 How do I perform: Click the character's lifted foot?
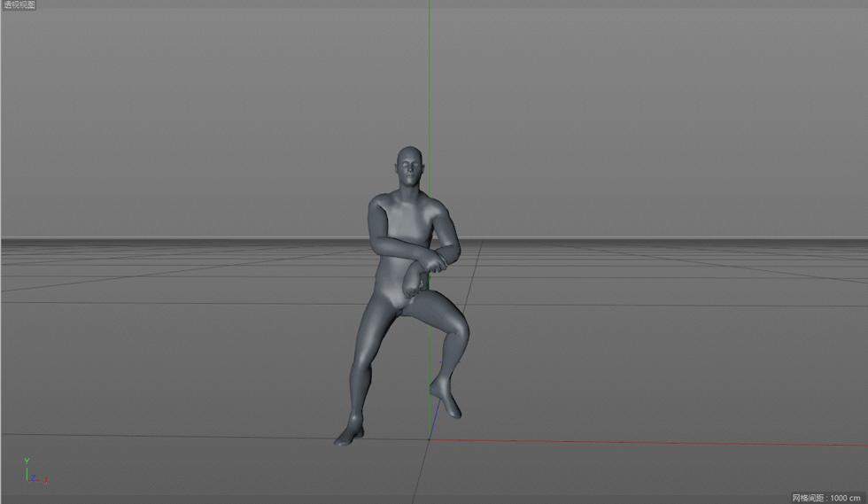pos(447,399)
